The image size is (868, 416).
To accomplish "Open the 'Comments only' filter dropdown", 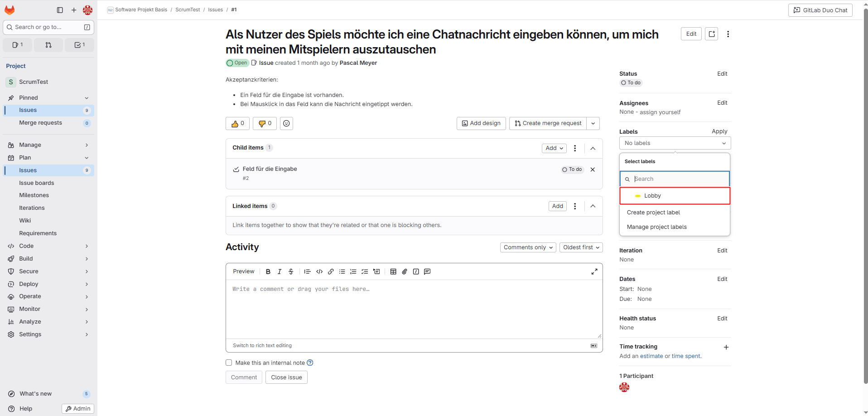I will [x=528, y=247].
